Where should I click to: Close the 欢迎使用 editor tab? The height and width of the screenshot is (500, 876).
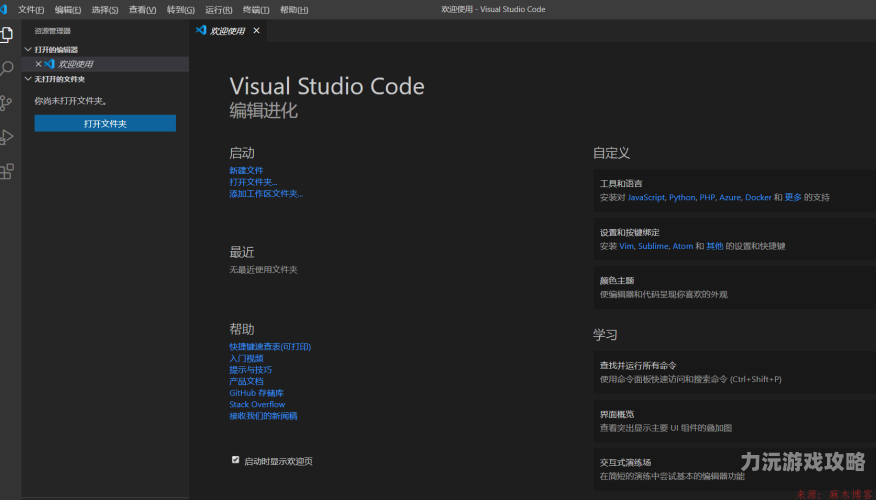point(256,31)
